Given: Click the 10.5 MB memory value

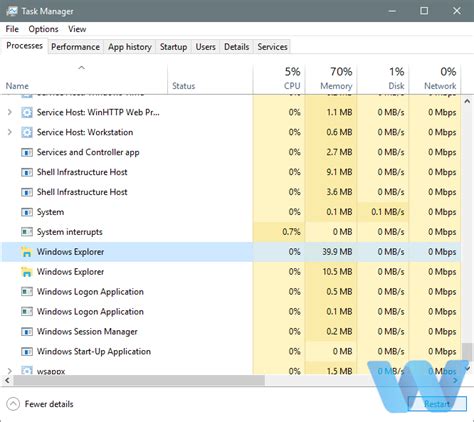Looking at the screenshot, I should point(337,272).
